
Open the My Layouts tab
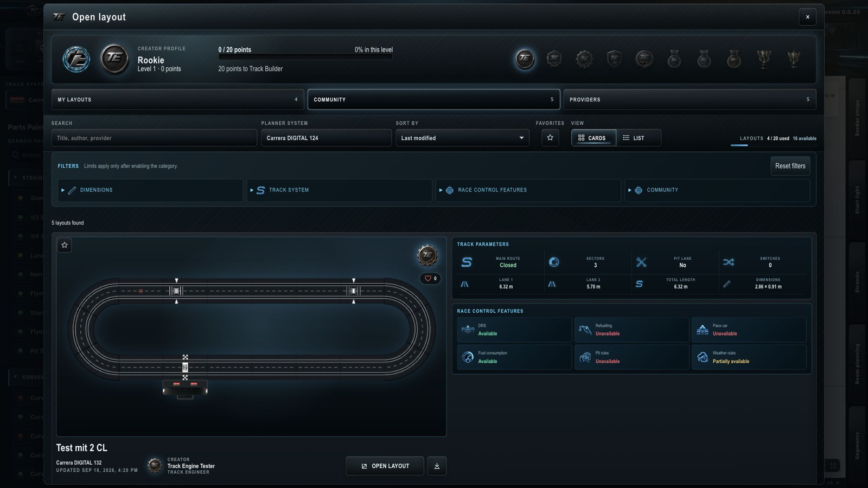[177, 100]
